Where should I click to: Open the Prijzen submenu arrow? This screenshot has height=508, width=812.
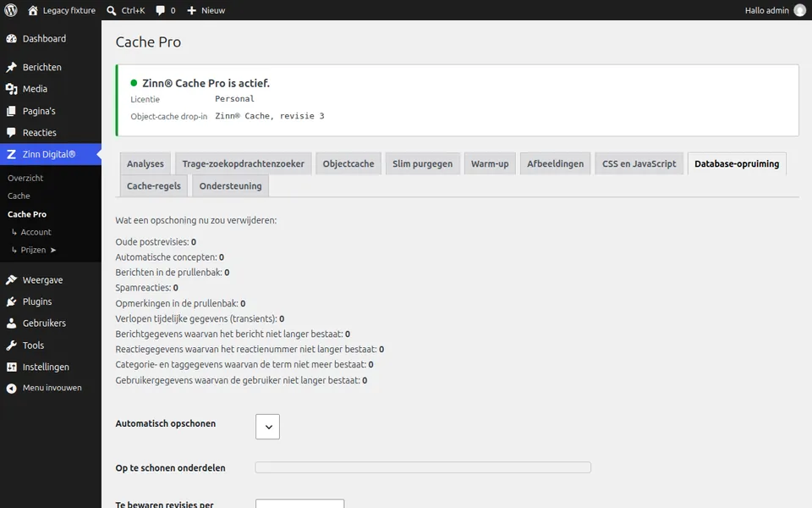point(52,250)
